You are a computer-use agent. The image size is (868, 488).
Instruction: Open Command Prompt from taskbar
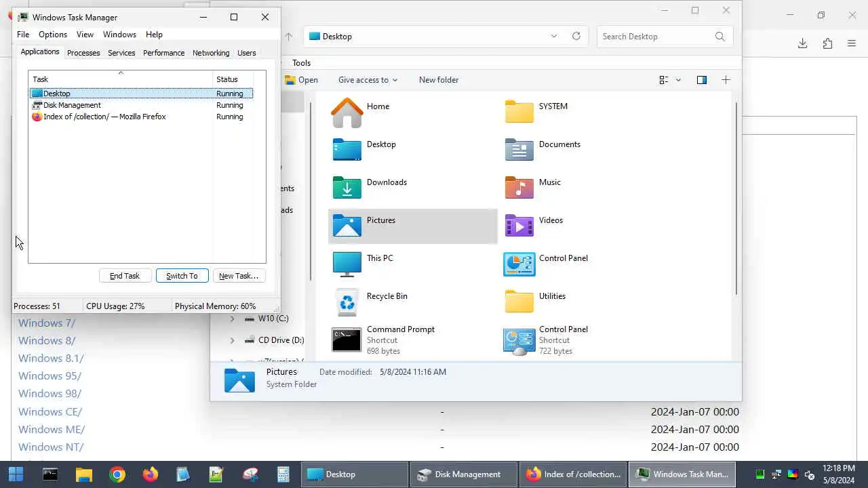click(x=50, y=474)
